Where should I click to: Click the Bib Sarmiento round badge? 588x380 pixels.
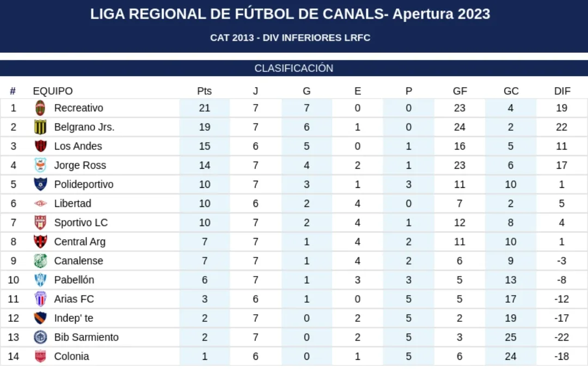40,337
